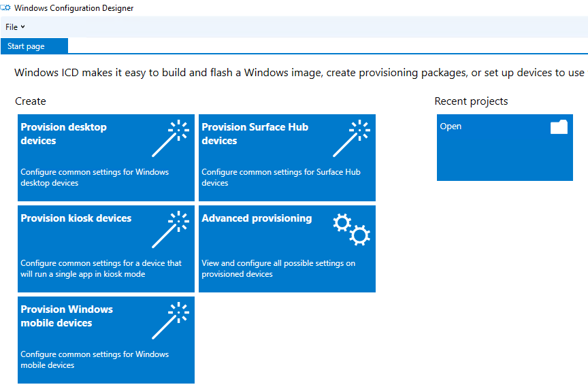Image resolution: width=588 pixels, height=389 pixels.
Task: Select Provision Surface Hub devices title
Action: [255, 134]
